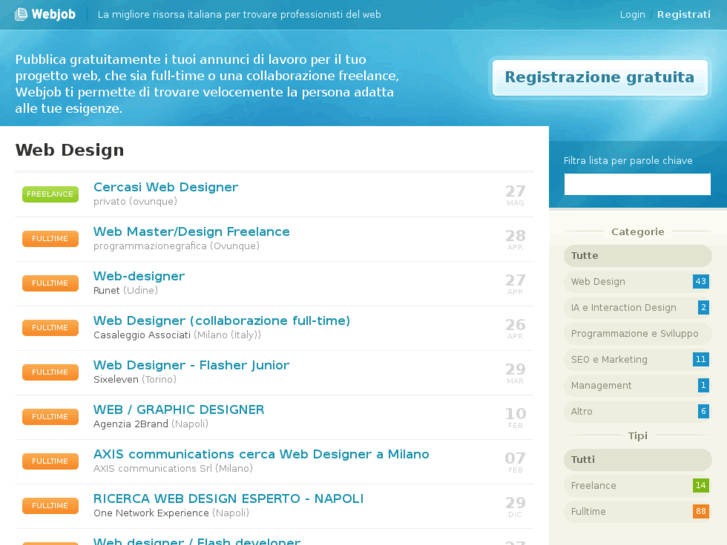The height and width of the screenshot is (545, 727).
Task: Click the 27 MAG date on first listing
Action: click(x=515, y=195)
